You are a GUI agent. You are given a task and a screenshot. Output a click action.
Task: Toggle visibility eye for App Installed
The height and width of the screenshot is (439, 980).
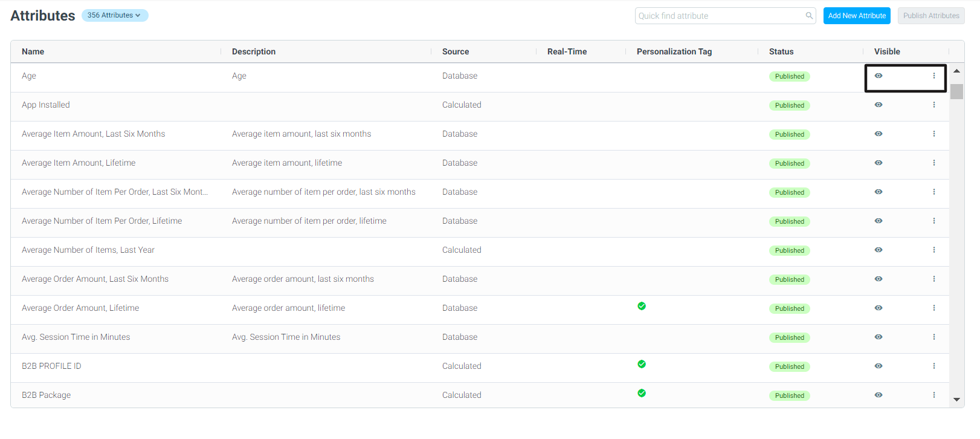878,105
